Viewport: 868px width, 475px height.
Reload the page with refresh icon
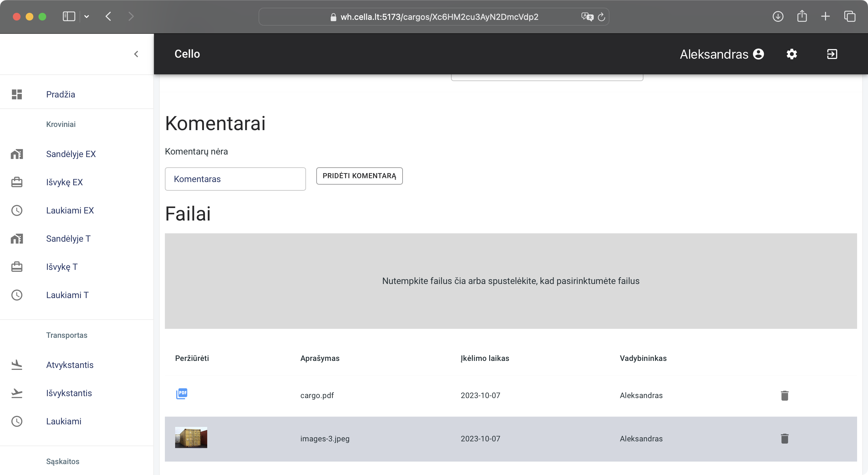point(601,17)
